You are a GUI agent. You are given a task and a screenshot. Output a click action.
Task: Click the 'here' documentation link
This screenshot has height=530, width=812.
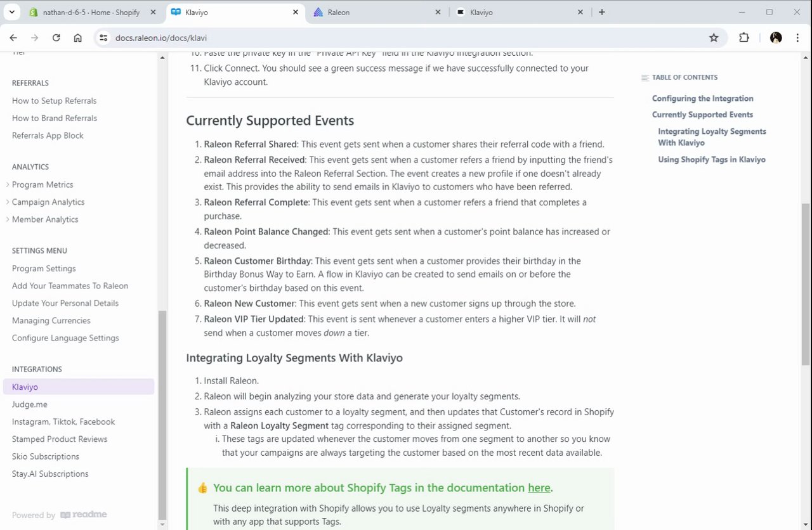click(539, 488)
